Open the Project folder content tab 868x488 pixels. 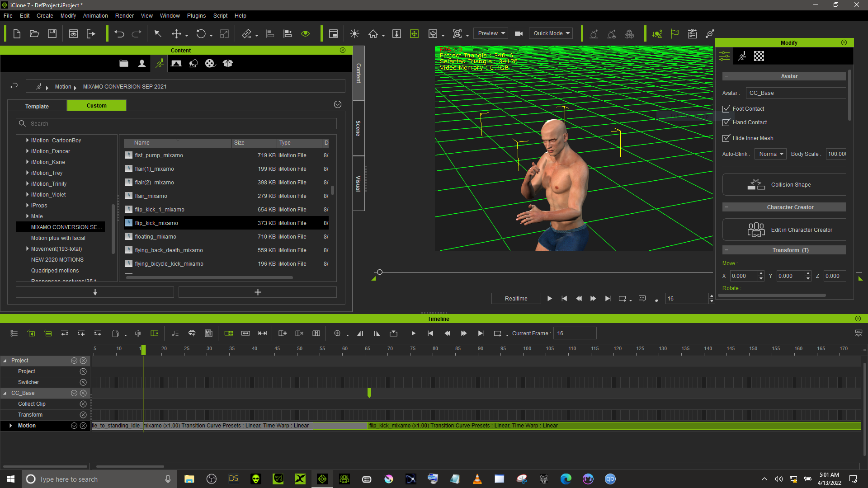tap(124, 64)
